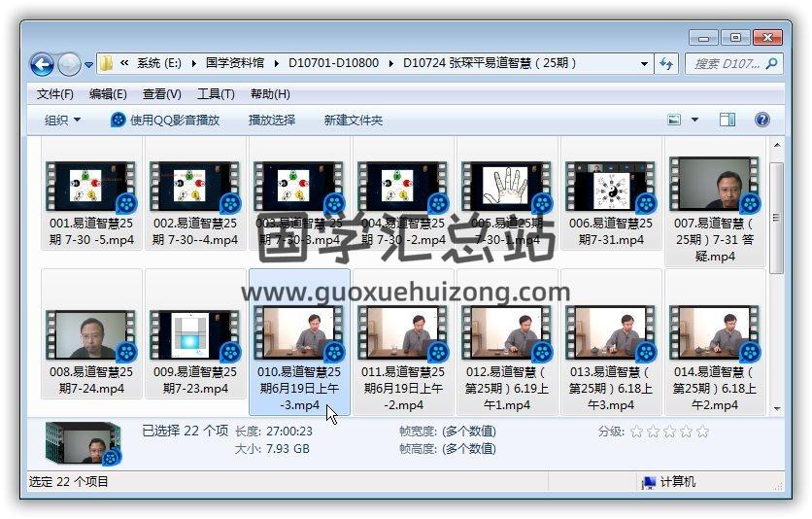
Task: Open the recent pages dropdown arrow
Action: (89, 65)
